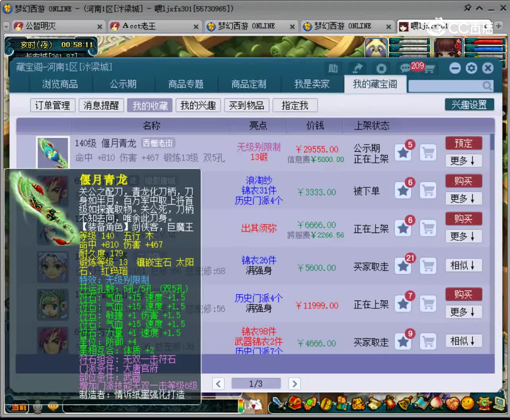Go to the previous page arrow

pyautogui.click(x=218, y=384)
